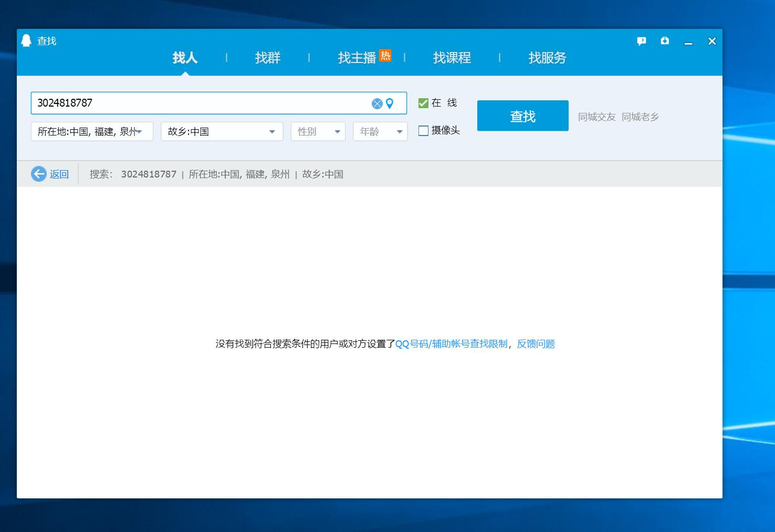Image resolution: width=775 pixels, height=532 pixels.
Task: Open the 找主播 tab
Action: click(357, 58)
